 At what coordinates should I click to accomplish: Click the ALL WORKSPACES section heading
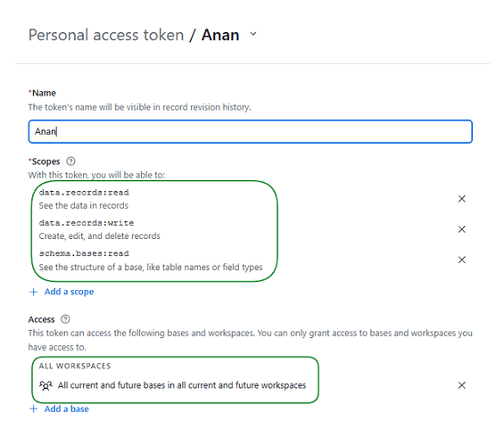[75, 366]
